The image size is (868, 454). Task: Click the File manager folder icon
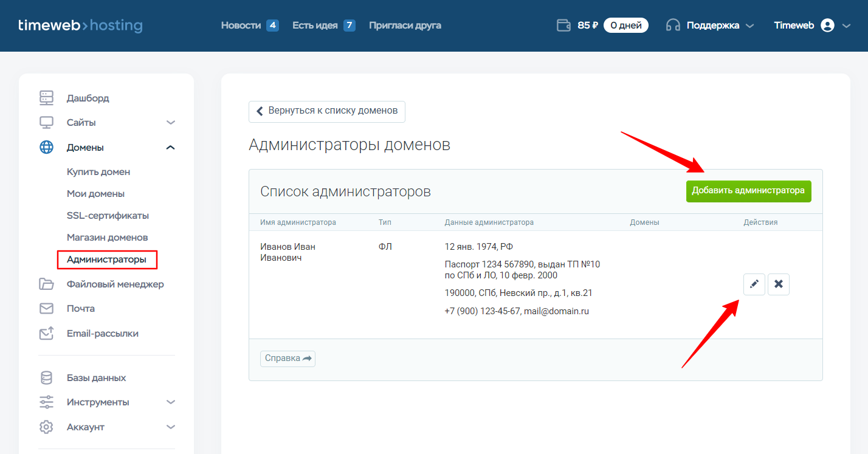[x=46, y=284]
